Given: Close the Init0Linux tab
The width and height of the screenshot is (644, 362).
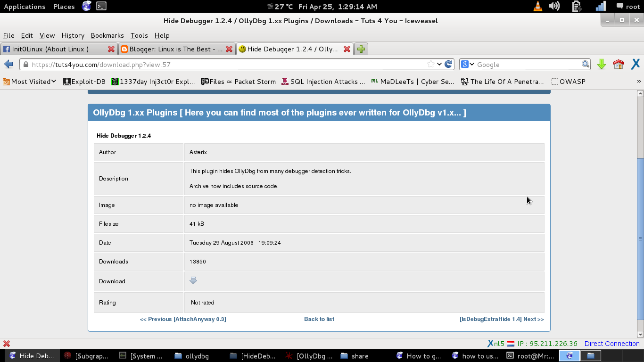Looking at the screenshot, I should pyautogui.click(x=111, y=49).
